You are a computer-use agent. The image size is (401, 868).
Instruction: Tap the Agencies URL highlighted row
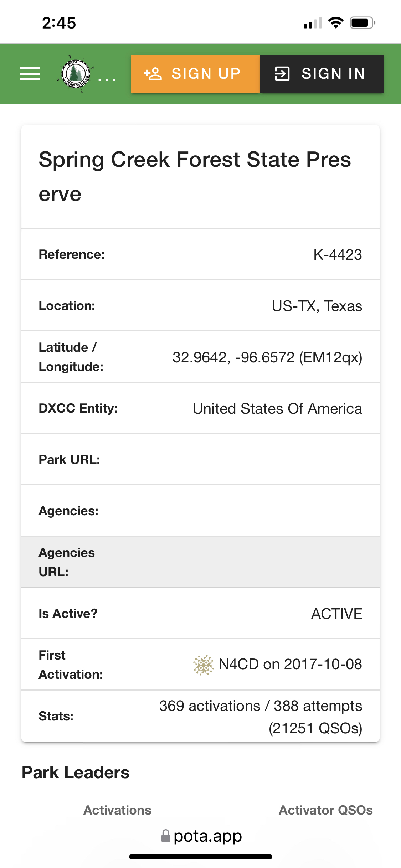point(200,562)
